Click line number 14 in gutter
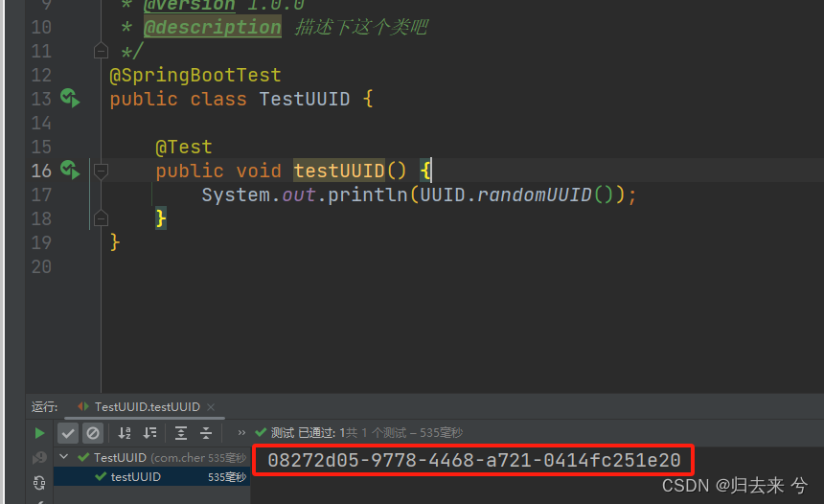The height and width of the screenshot is (504, 824). click(41, 123)
